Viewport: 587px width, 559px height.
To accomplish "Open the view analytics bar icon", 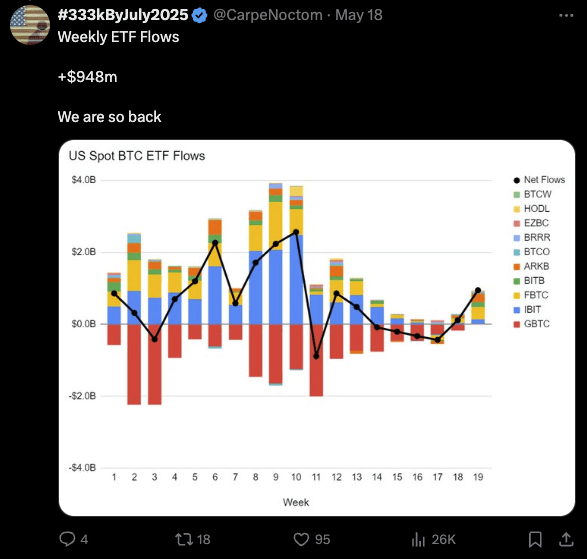I will (418, 540).
